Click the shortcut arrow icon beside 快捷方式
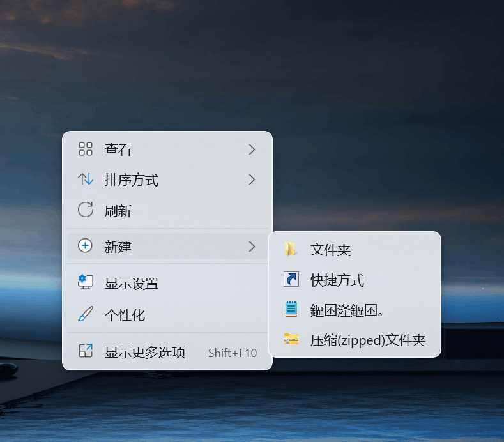This screenshot has width=504, height=442. coord(291,279)
